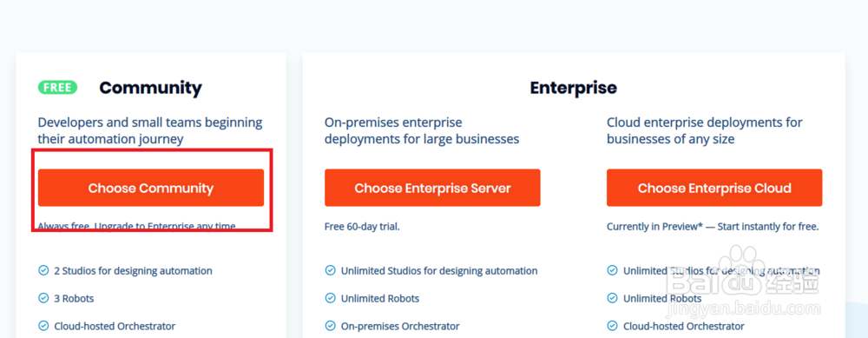Click the Enterprise plan heading
Screen dimensions: 868x338
[574, 88]
